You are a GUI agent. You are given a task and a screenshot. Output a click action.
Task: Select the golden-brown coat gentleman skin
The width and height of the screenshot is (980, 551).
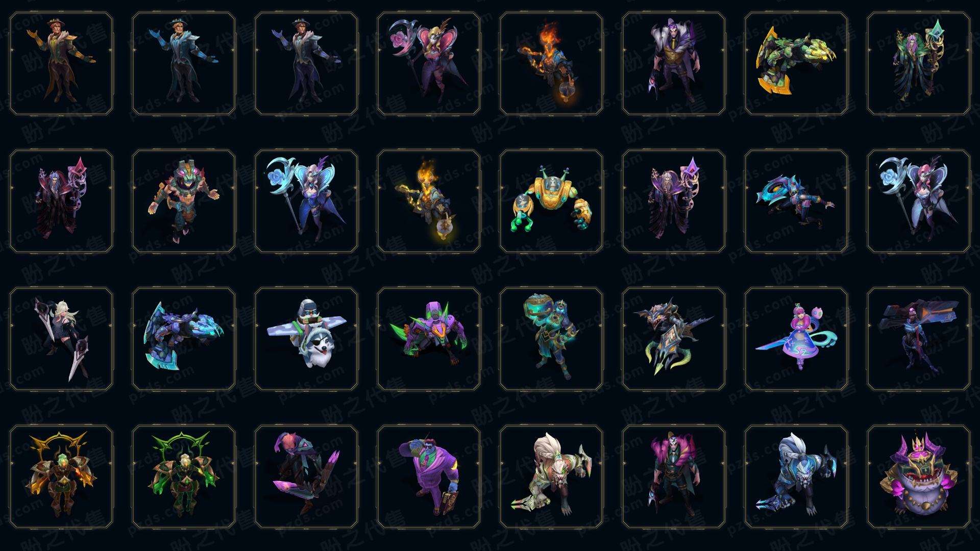pos(61,63)
